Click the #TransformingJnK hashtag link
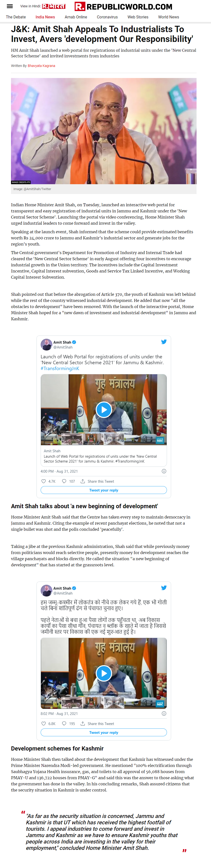211x868 pixels. pos(60,368)
